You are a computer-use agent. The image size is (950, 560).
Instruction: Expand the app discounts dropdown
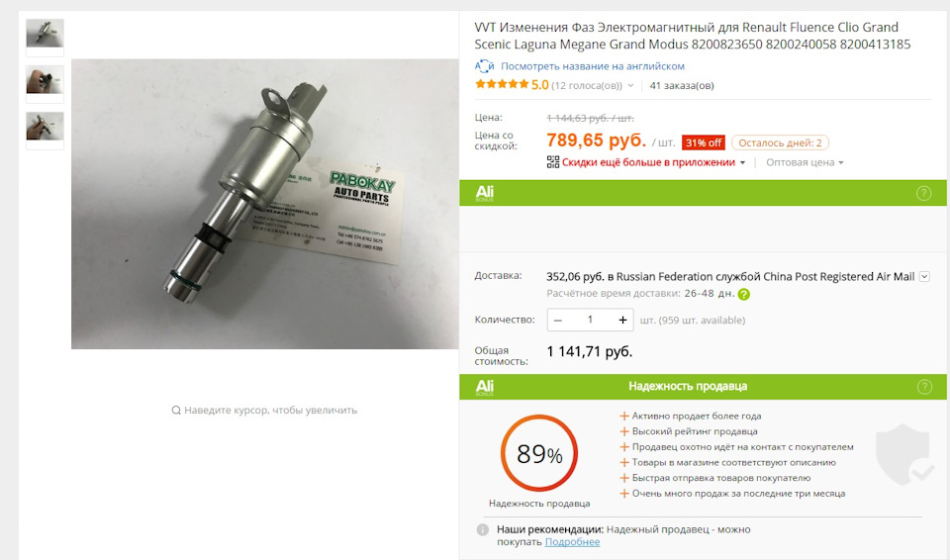[x=742, y=162]
